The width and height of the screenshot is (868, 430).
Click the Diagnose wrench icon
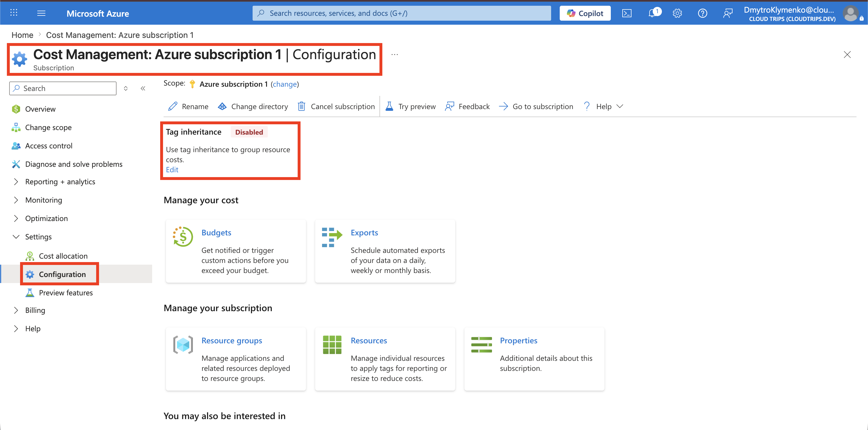point(16,164)
